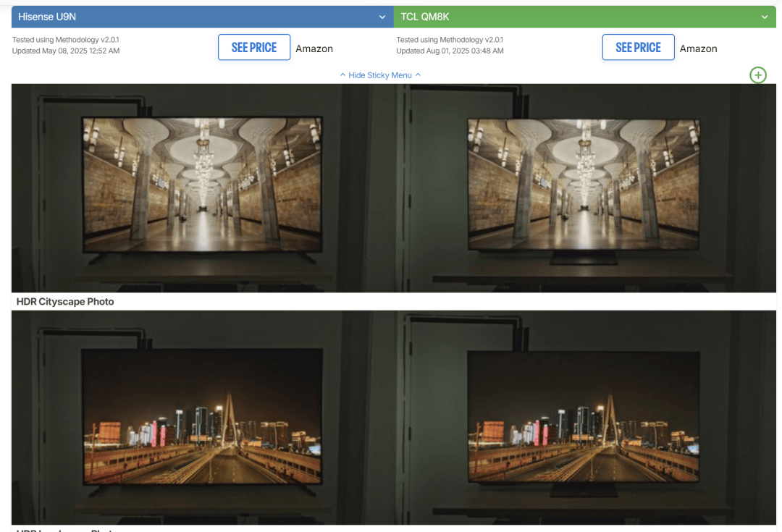Select Amazon label beside TCL QM8K price

click(x=698, y=49)
